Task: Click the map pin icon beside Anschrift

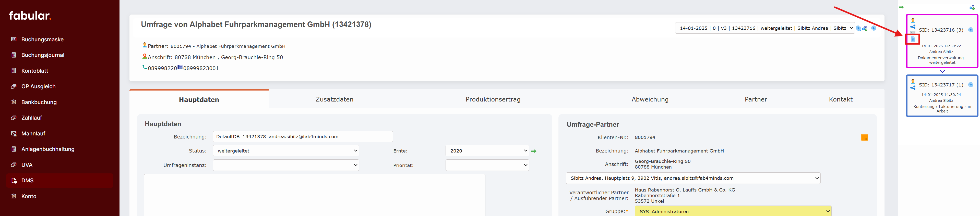Action: tap(145, 57)
